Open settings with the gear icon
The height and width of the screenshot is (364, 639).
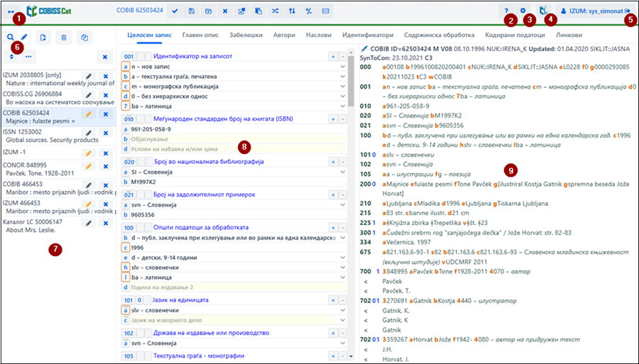click(523, 11)
